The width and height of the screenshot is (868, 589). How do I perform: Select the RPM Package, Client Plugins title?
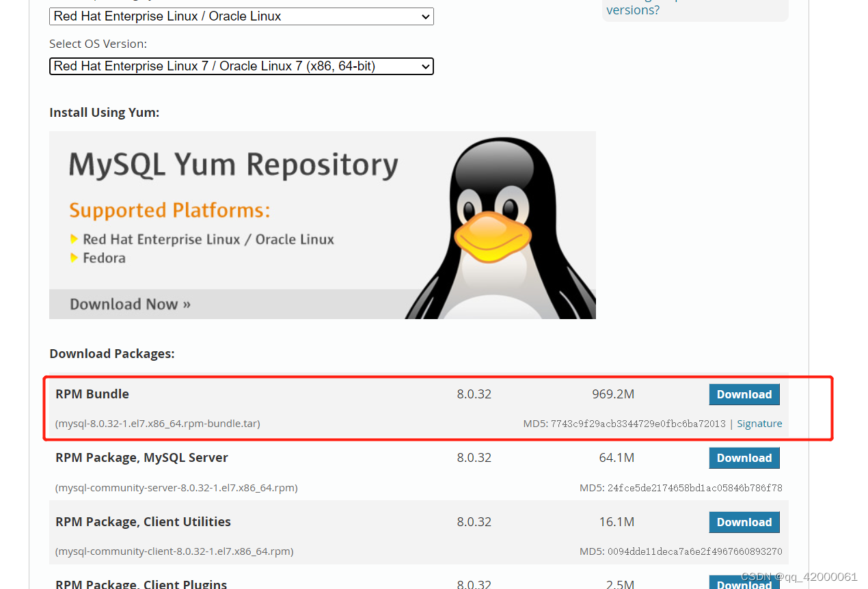[x=141, y=584]
